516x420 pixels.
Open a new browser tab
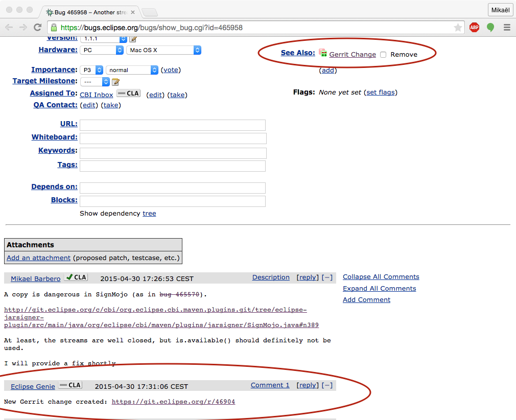tap(150, 12)
